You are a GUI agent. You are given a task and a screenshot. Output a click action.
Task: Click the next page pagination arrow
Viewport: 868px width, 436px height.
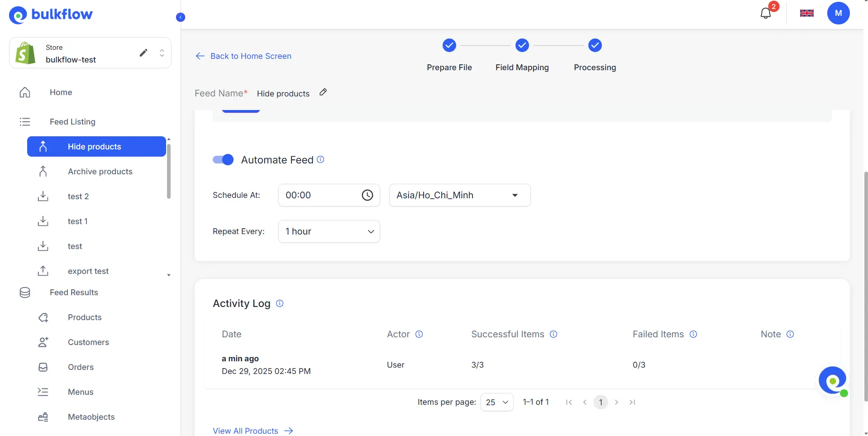click(616, 402)
